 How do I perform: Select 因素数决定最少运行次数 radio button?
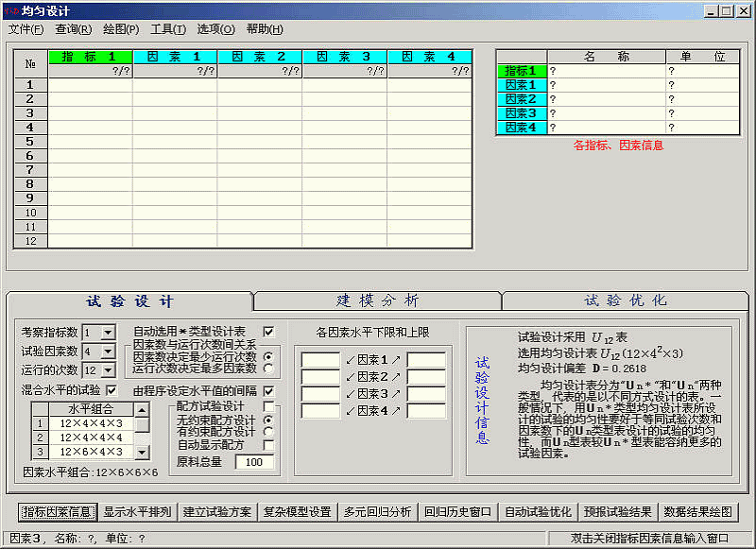(x=268, y=356)
